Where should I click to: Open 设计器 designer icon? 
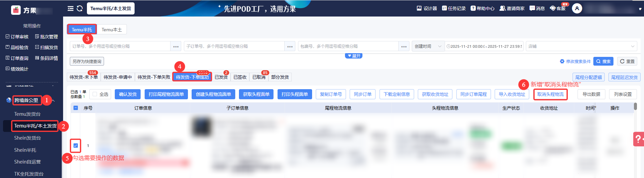[x=419, y=8]
